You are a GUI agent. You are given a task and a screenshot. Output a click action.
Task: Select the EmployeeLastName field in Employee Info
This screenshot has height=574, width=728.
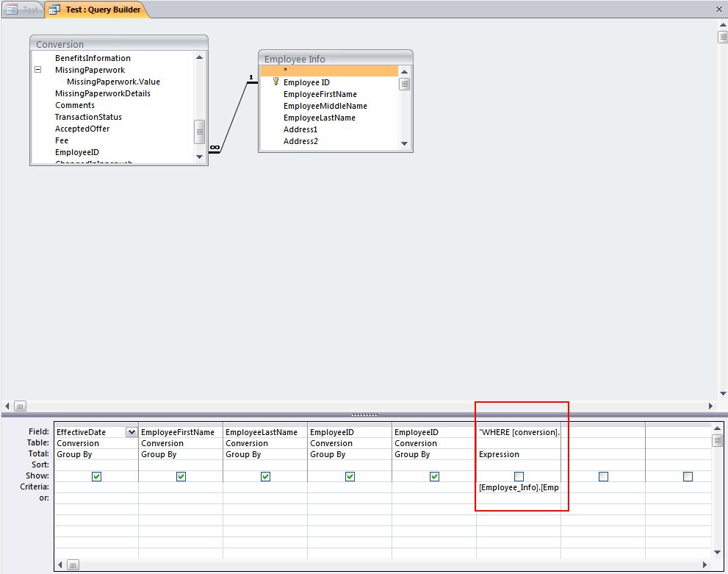(x=319, y=118)
